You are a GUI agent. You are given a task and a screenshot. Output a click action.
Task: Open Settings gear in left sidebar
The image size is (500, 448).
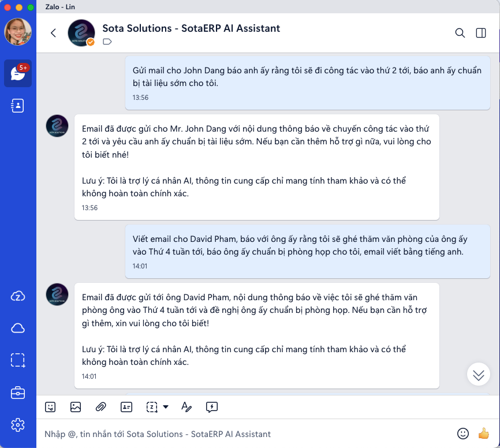pyautogui.click(x=18, y=425)
